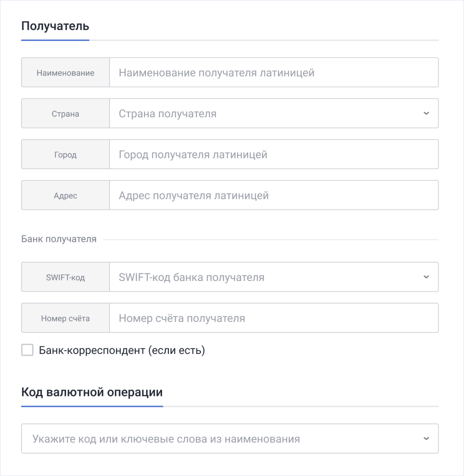Click the SWIFT-код field label

(65, 278)
